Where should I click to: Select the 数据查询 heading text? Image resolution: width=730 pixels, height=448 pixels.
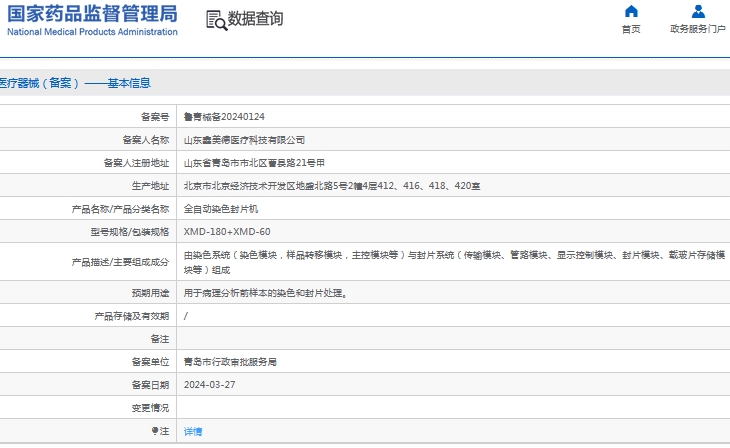coord(255,19)
